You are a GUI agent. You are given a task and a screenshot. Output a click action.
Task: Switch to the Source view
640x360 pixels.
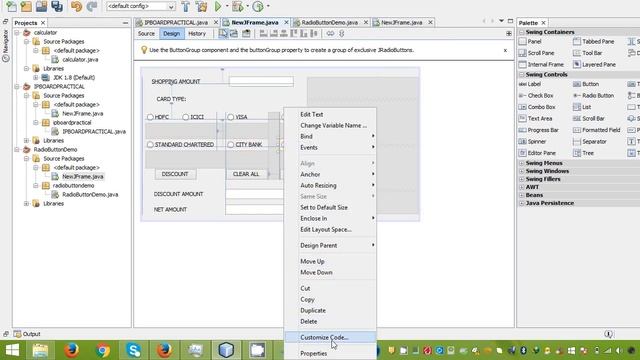(x=146, y=33)
